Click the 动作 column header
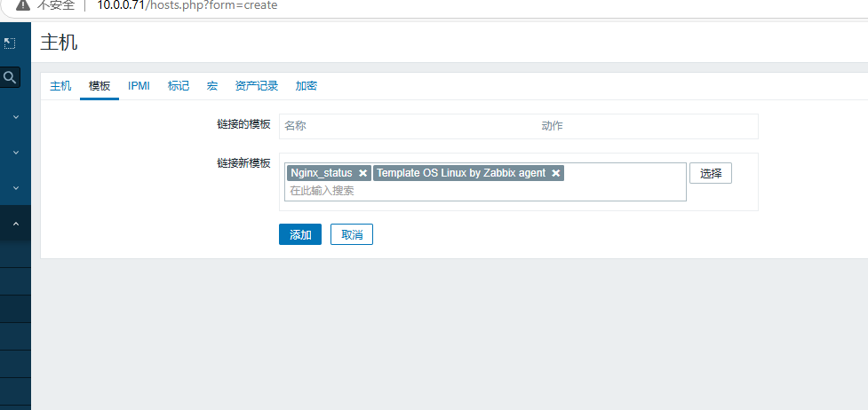Image resolution: width=868 pixels, height=410 pixels. pyautogui.click(x=552, y=126)
